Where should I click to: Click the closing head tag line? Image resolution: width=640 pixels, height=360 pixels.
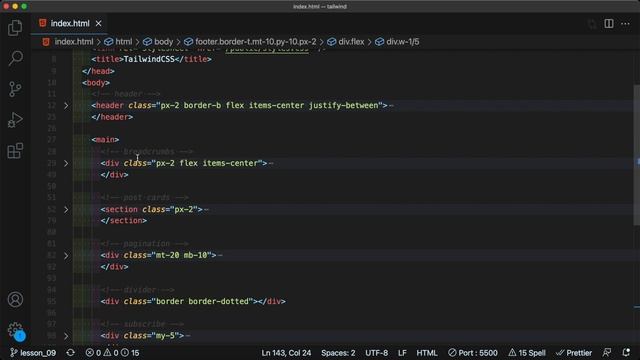(x=98, y=71)
